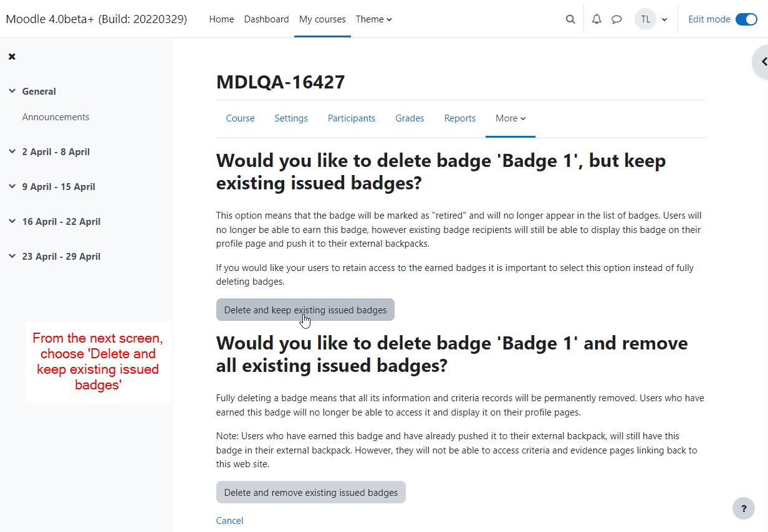Open Dashboard in top navigation

[x=266, y=19]
